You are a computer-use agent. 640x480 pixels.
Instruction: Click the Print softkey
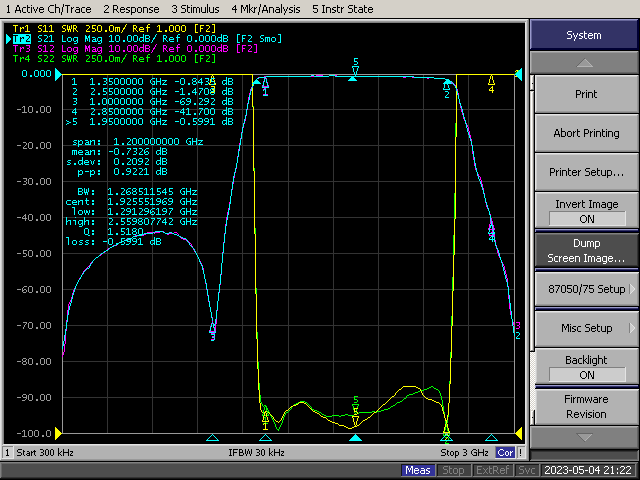point(586,94)
